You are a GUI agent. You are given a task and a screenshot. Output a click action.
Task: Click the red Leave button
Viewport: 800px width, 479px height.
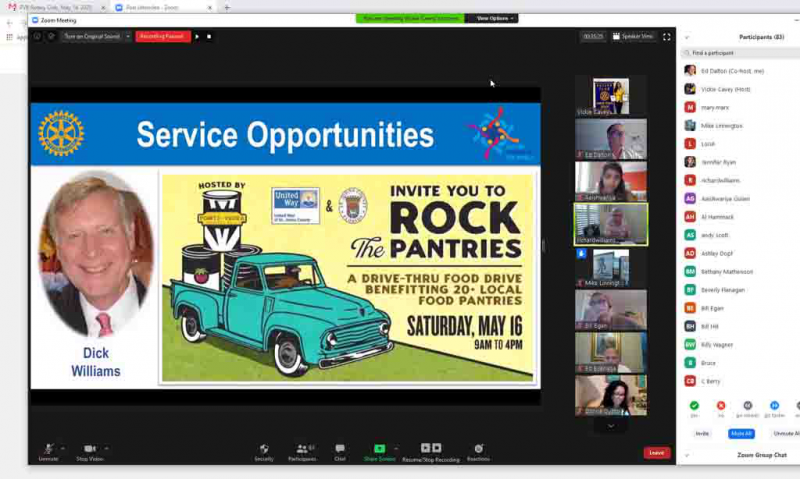pos(657,452)
